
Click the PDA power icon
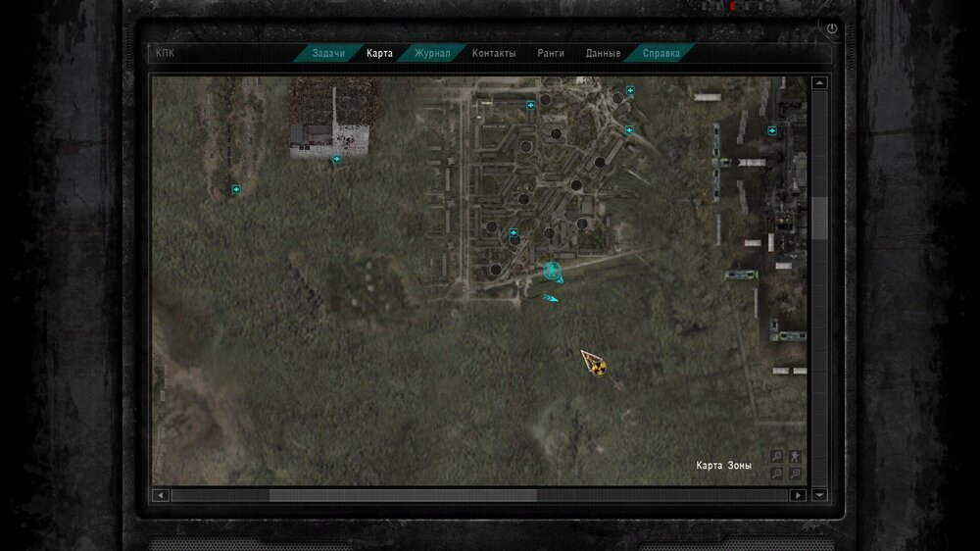(832, 28)
